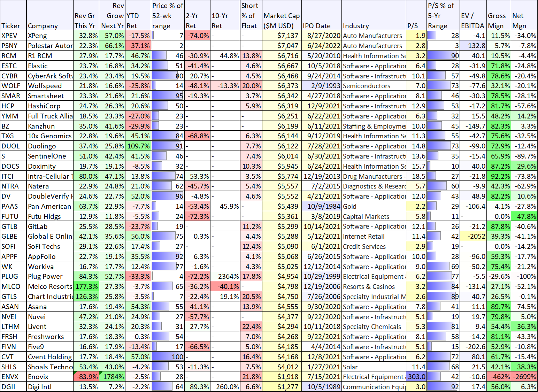Image resolution: width=538 pixels, height=392 pixels.
Task: Select the XPEV ticker cell
Action: click(13, 36)
